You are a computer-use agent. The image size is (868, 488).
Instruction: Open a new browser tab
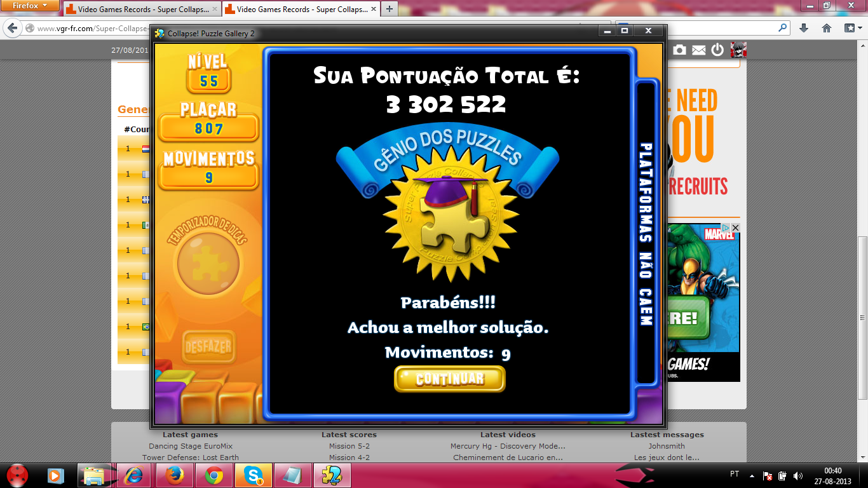click(x=389, y=9)
